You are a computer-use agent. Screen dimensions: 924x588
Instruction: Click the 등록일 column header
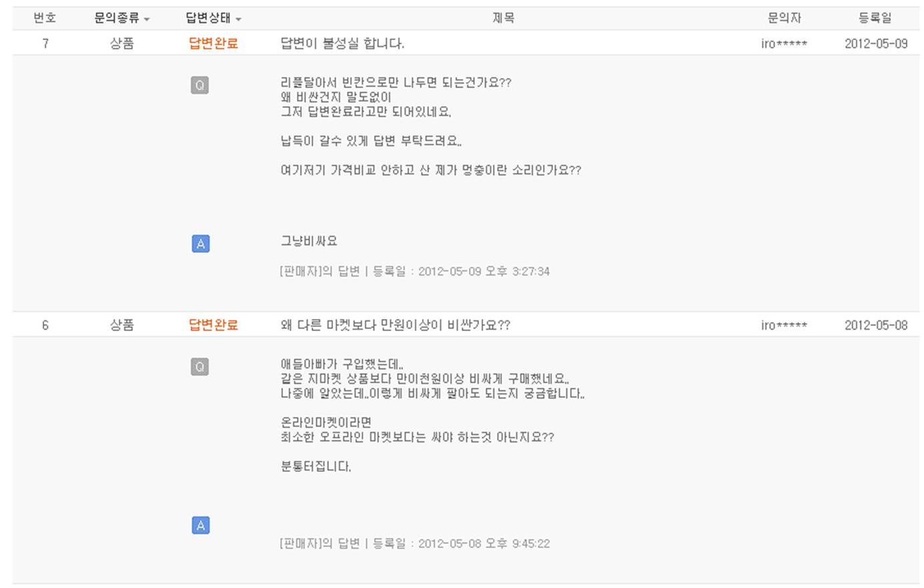[875, 19]
